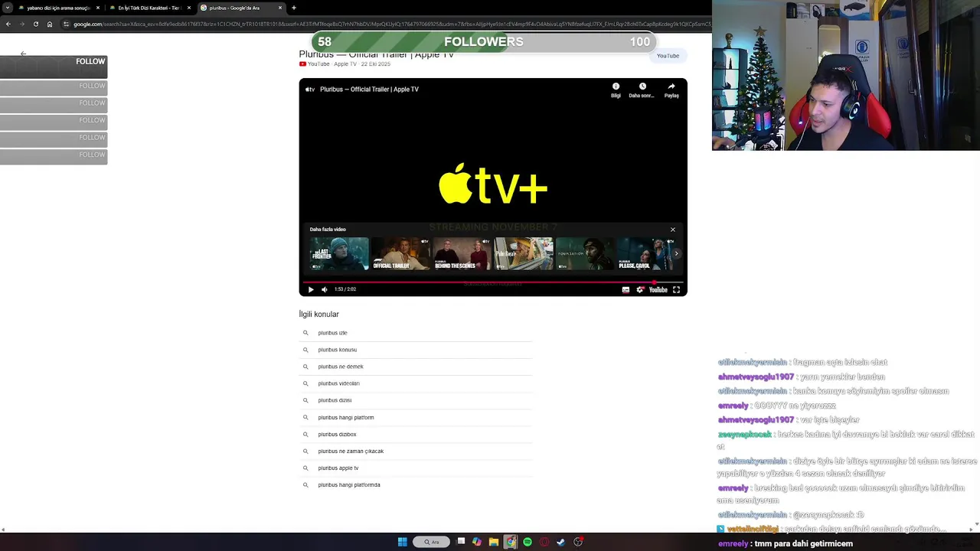Select the Chrome taskbar icon
Viewport: 980px width, 551px height.
click(x=511, y=542)
